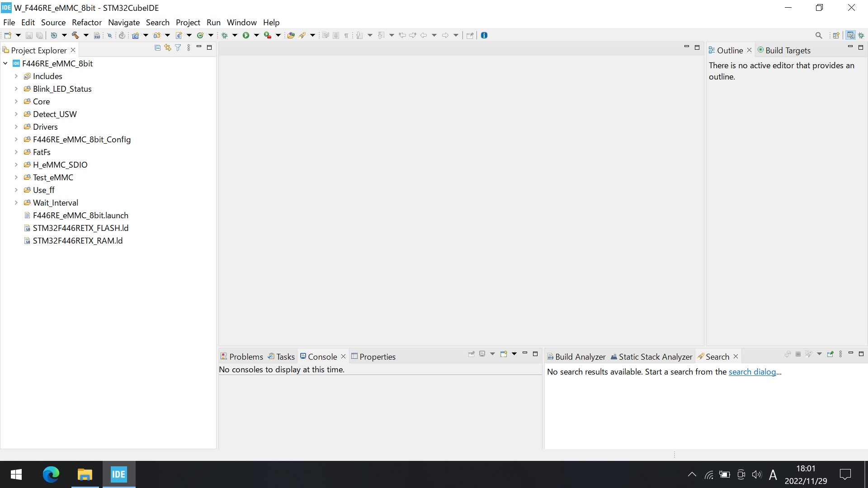This screenshot has width=868, height=488.
Task: Click the New C/C++ project icon
Action: click(135, 35)
